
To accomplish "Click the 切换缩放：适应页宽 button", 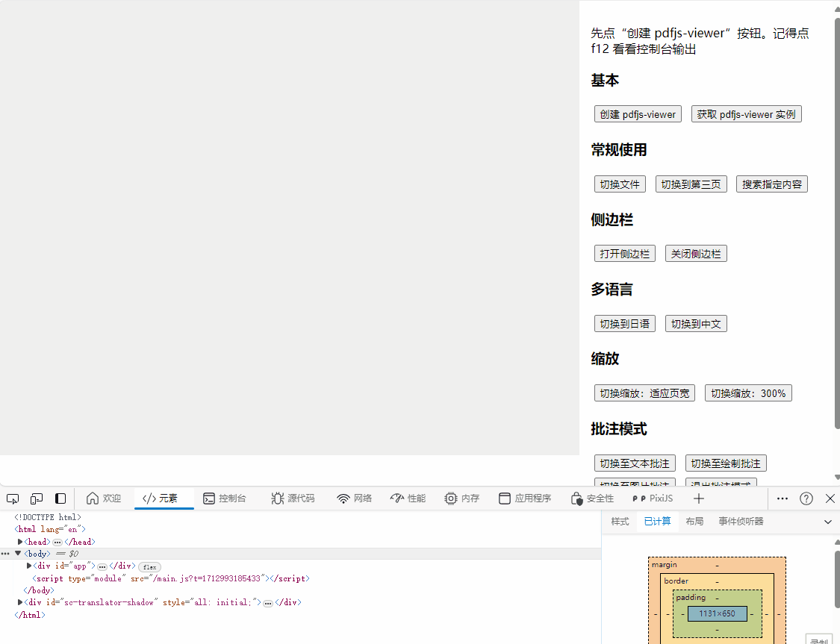I will pyautogui.click(x=644, y=393).
